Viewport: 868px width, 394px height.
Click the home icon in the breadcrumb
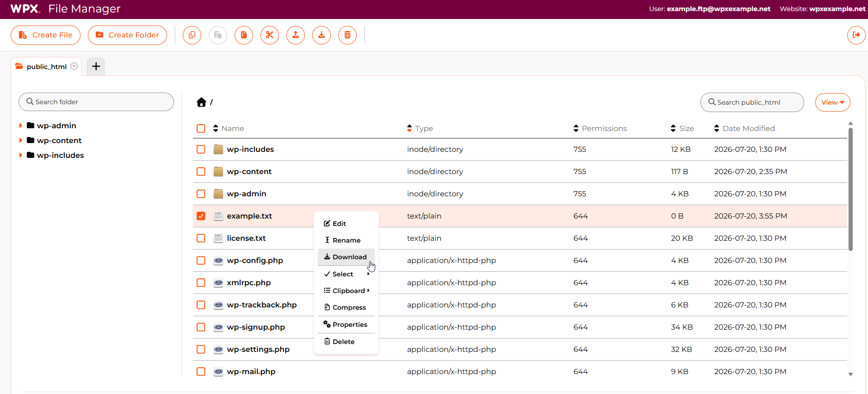coord(201,102)
